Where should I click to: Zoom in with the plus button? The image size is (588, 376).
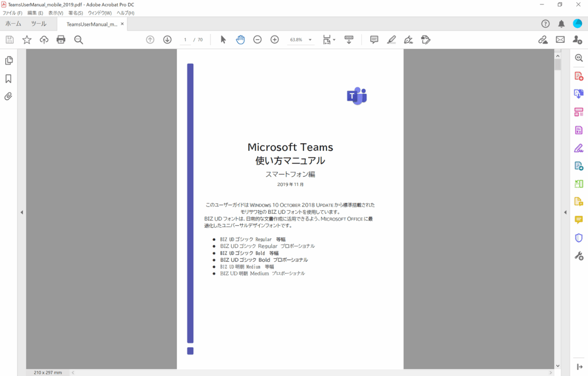pyautogui.click(x=275, y=40)
